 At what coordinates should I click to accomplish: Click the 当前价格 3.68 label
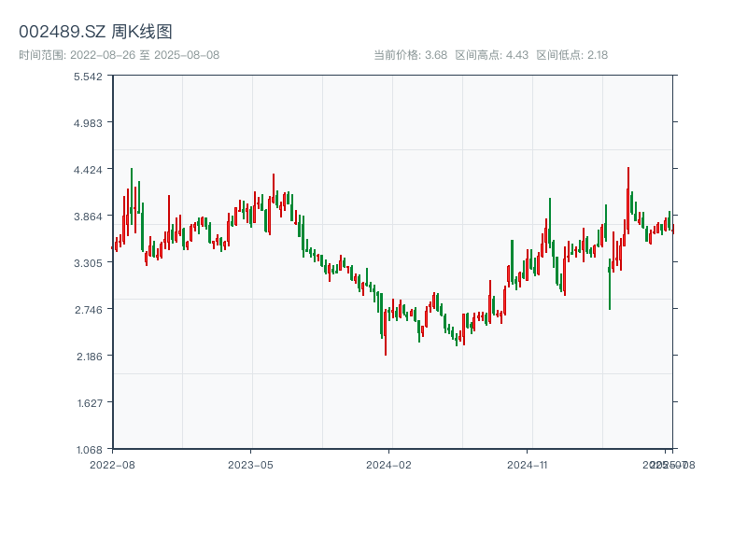pos(410,55)
